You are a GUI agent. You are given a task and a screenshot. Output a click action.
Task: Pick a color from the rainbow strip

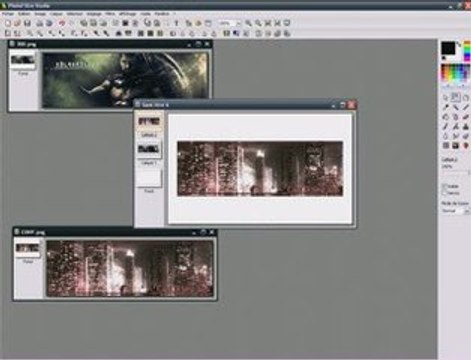click(467, 51)
